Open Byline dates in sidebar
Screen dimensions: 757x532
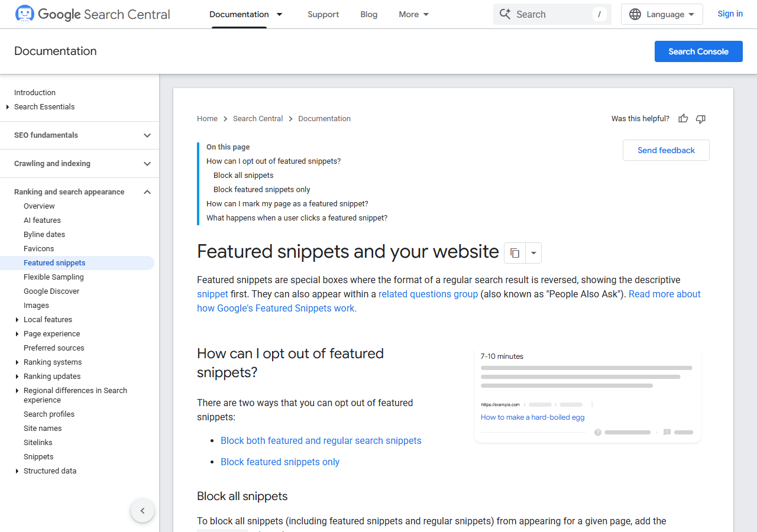[44, 235]
